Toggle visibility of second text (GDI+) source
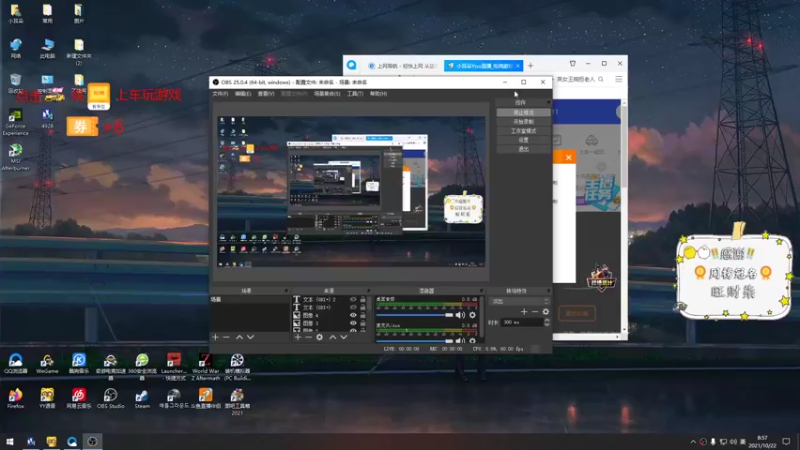The height and width of the screenshot is (450, 800). tap(353, 307)
